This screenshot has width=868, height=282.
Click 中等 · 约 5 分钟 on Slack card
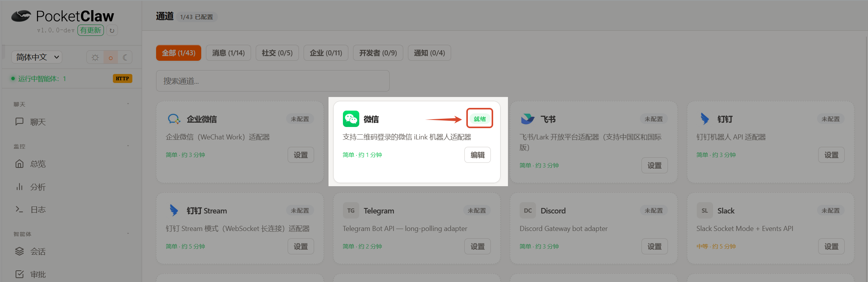coord(716,247)
